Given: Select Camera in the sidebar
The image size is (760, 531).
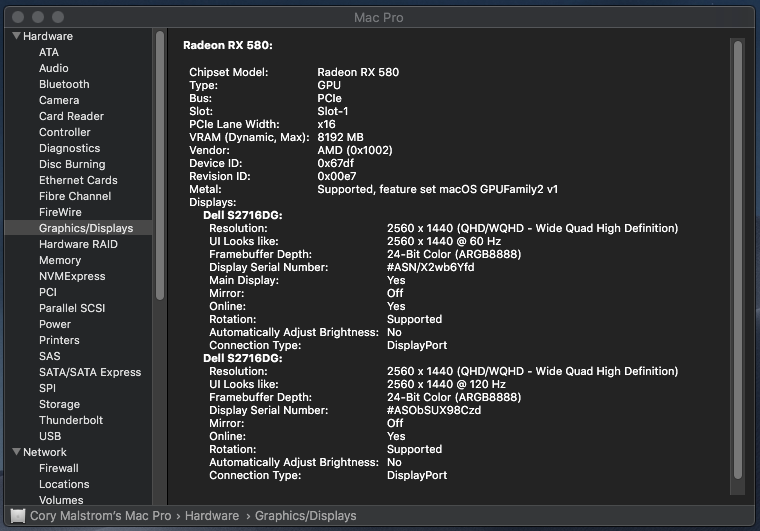Looking at the screenshot, I should pyautogui.click(x=59, y=100).
